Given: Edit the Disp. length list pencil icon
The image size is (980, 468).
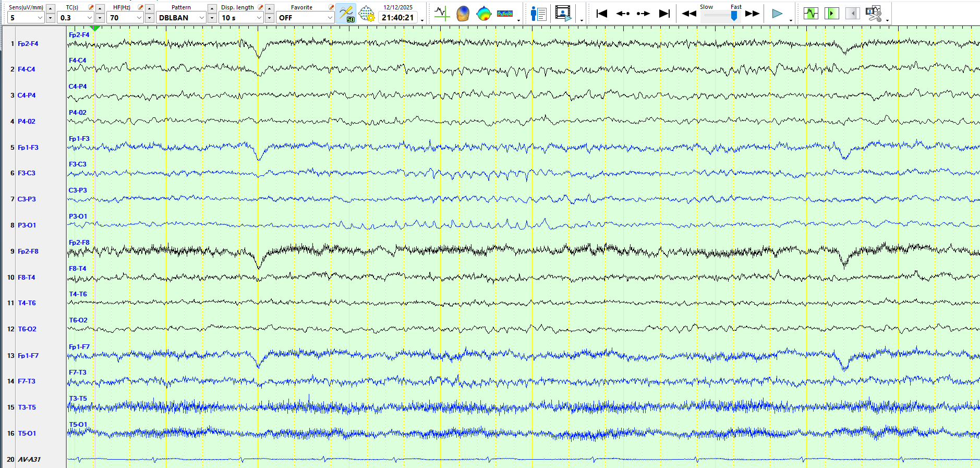Looking at the screenshot, I should (x=260, y=7).
